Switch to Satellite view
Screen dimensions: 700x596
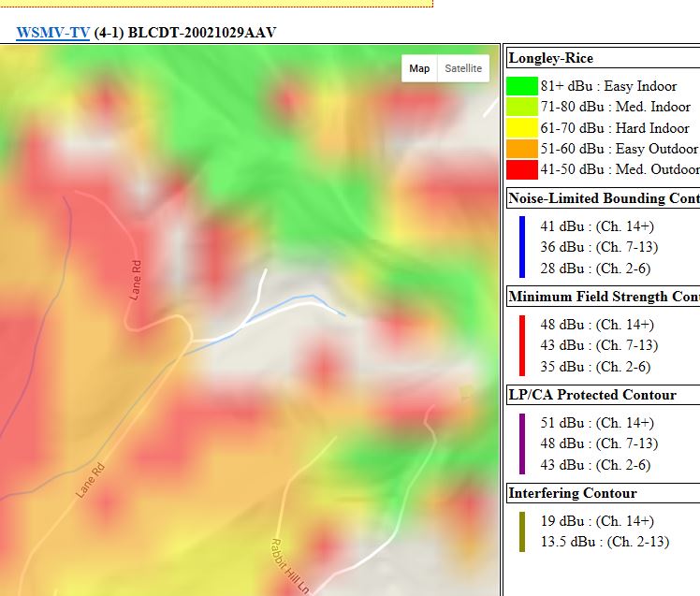463,68
